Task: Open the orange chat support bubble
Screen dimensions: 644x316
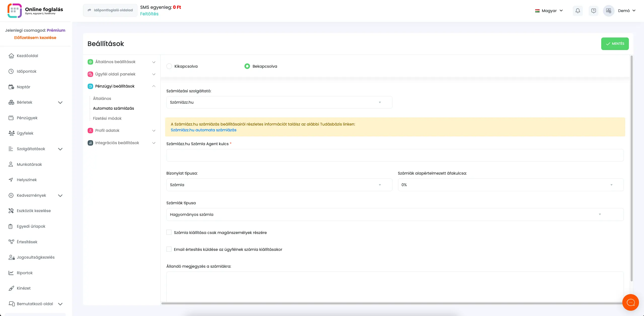Action: pos(630,302)
